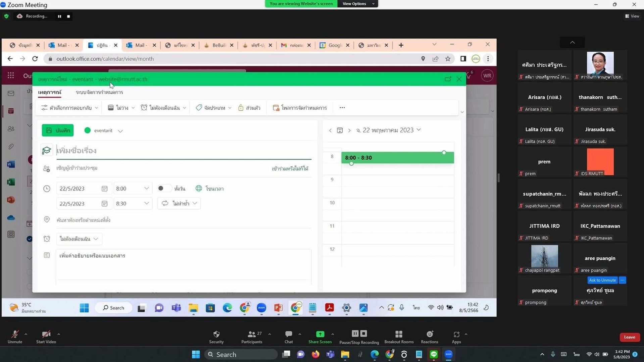Toggle the all-day event switch
Image resolution: width=644 pixels, height=362 pixels.
164,189
